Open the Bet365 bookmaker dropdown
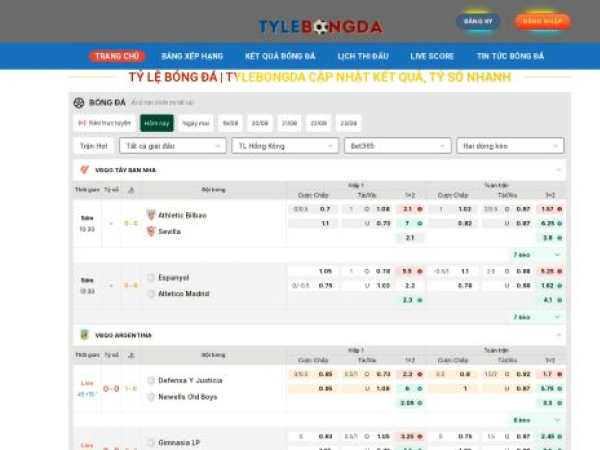Screen dimensions: 600x450 coord(397,146)
